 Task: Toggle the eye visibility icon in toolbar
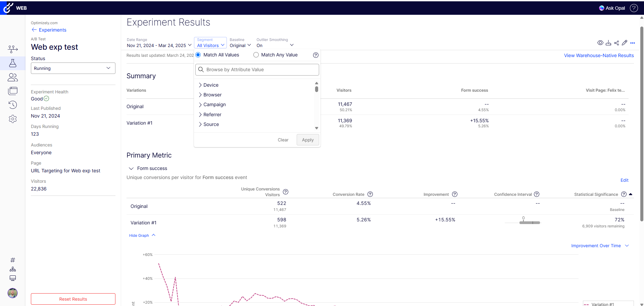tap(600, 43)
